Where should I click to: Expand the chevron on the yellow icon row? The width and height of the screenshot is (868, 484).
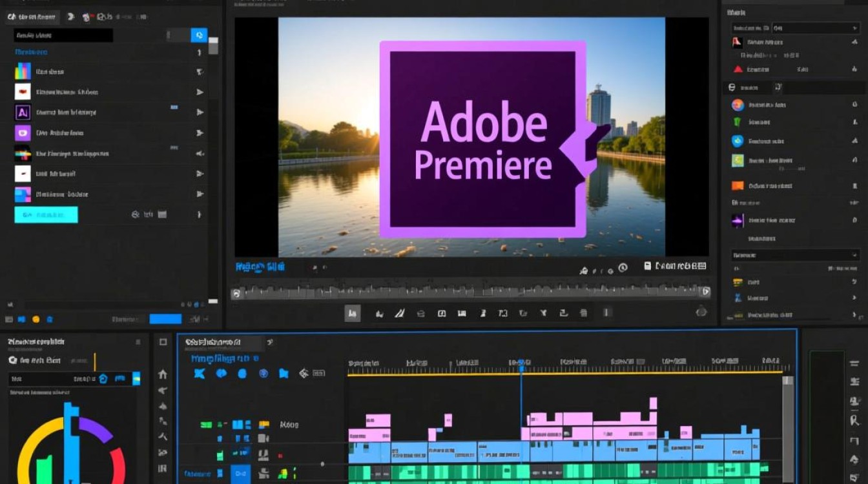point(856,282)
